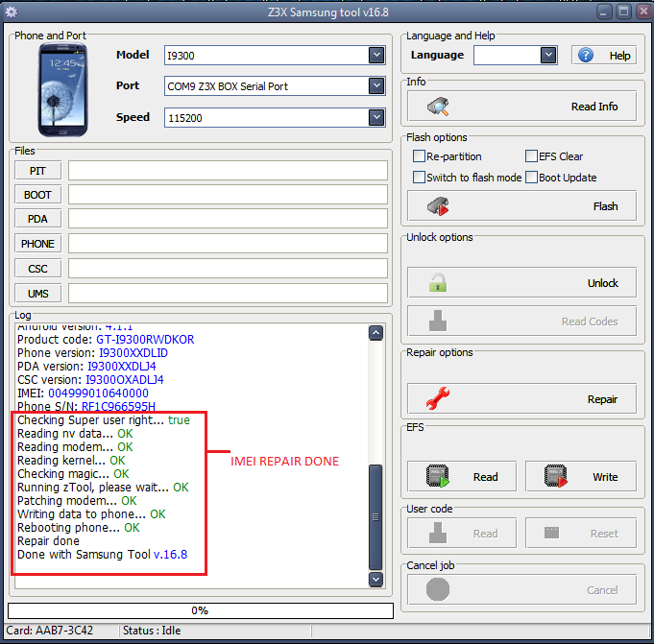Close the Z3X Samsung tool window
654x644 pixels.
coord(643,12)
